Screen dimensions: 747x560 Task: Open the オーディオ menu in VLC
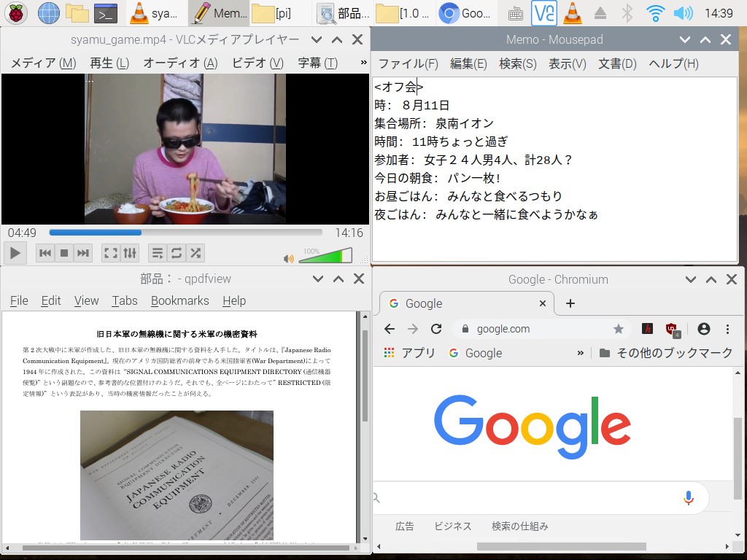[x=181, y=63]
